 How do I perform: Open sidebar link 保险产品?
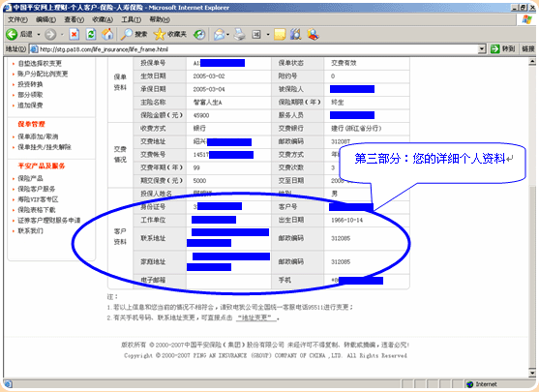[30, 178]
